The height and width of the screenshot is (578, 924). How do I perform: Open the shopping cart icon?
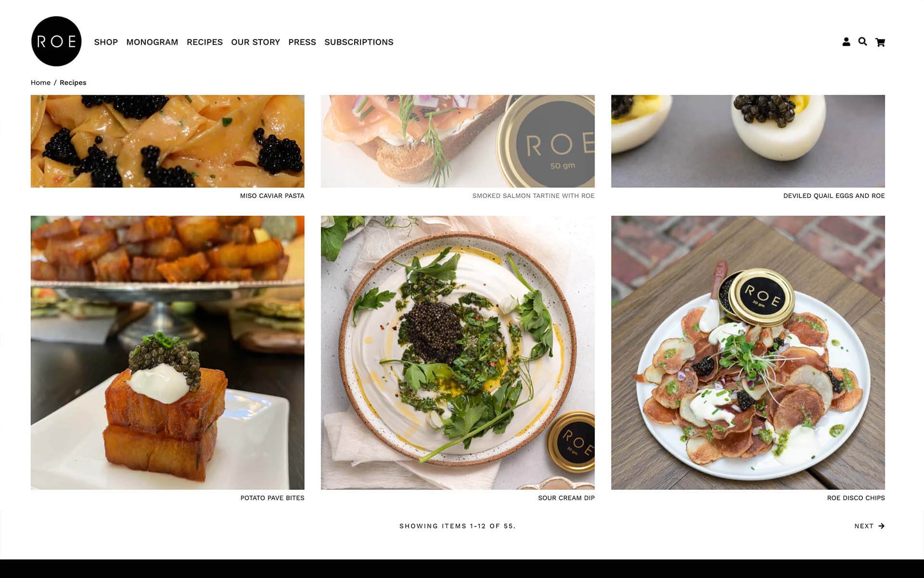(x=880, y=42)
